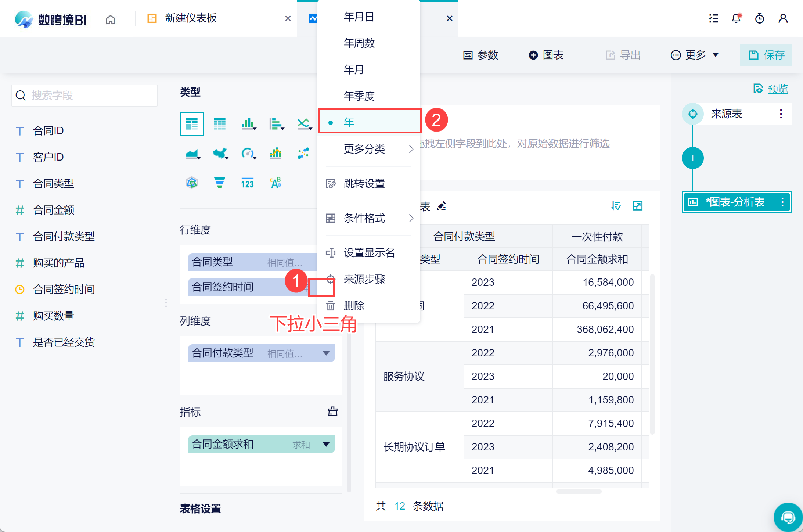Click the 搜索字段 search box
This screenshot has width=803, height=532.
(85, 96)
